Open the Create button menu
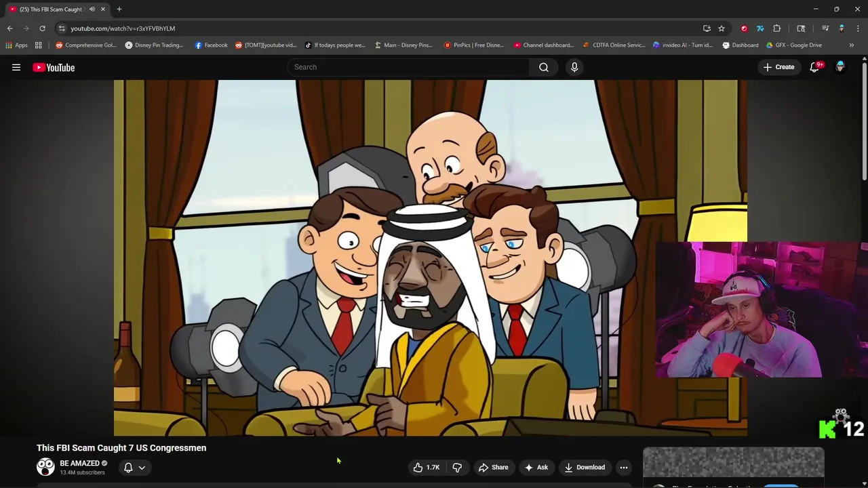Screen dimensions: 868x488 point(778,67)
